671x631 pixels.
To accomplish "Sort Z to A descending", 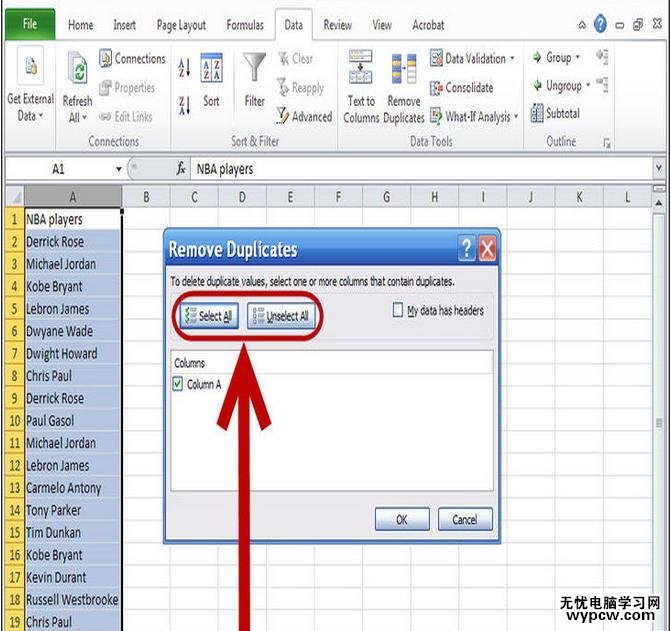I will tap(184, 105).
